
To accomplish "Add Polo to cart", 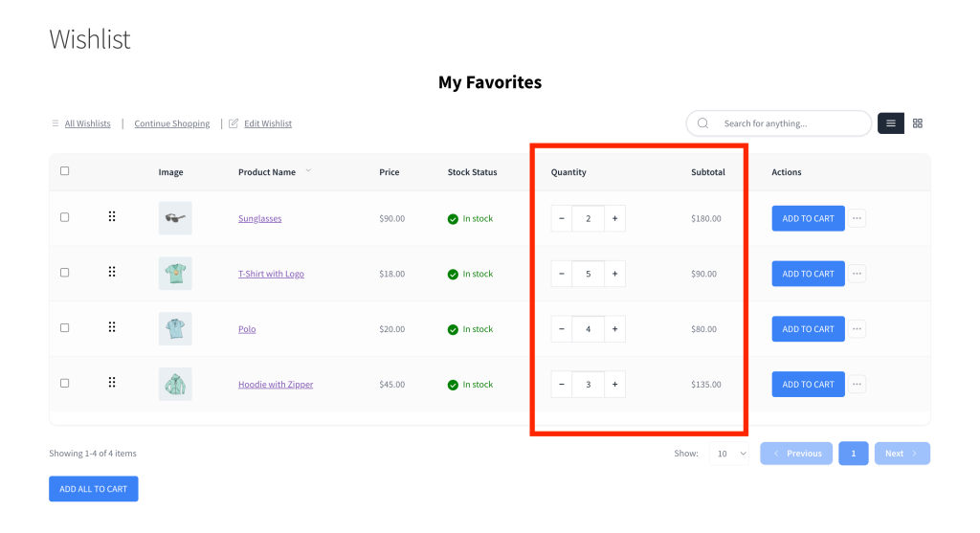I will tap(808, 328).
